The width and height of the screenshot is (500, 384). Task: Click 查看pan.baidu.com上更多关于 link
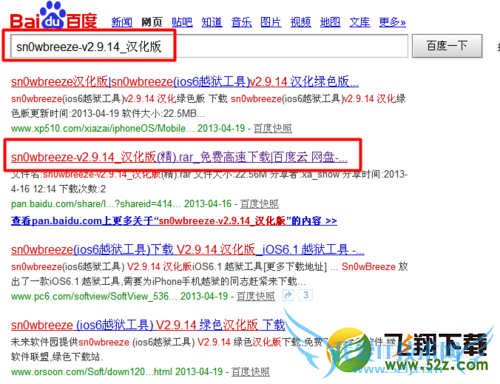(x=174, y=221)
